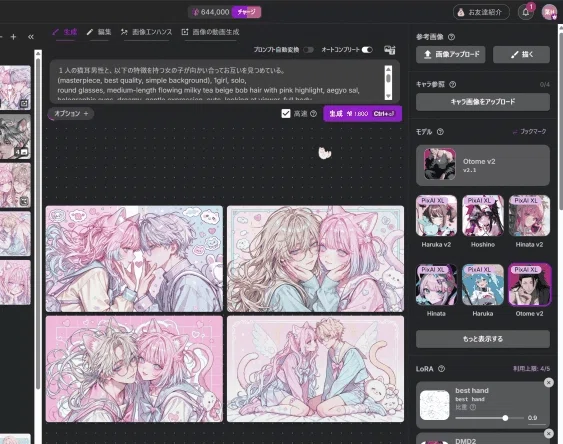This screenshot has height=444, width=563.
Task: Open the gray-haired cat ear history thumbnail
Action: [15, 137]
